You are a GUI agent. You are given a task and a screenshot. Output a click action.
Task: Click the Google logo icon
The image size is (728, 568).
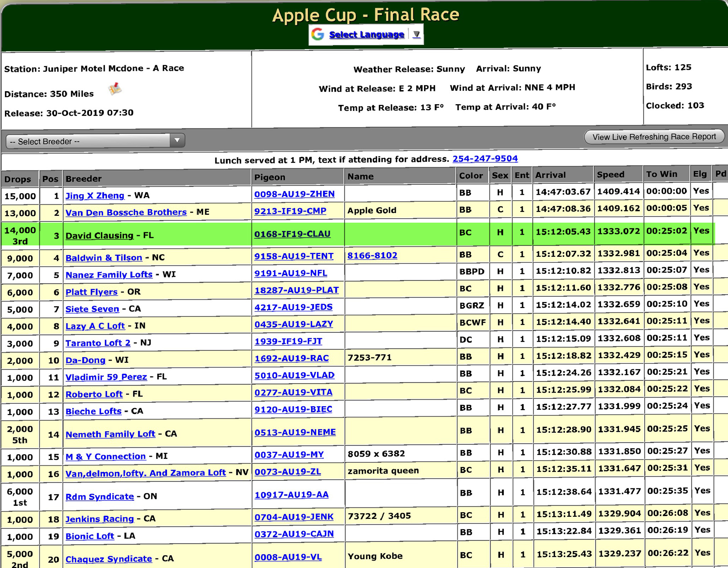[x=317, y=34]
